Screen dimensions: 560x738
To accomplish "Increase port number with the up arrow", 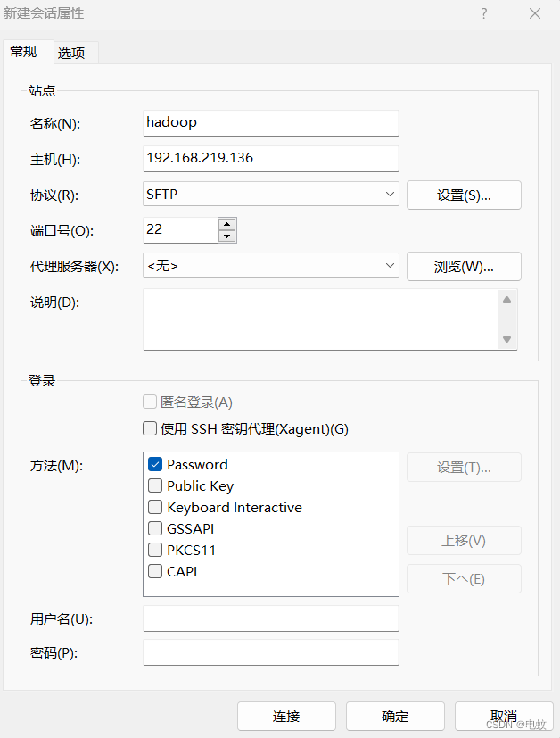I will pos(227,225).
